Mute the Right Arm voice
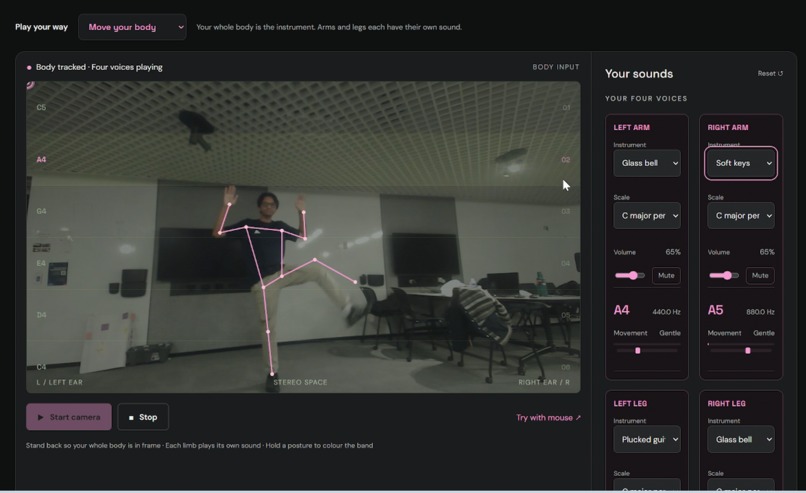The width and height of the screenshot is (806, 493). [x=760, y=276]
